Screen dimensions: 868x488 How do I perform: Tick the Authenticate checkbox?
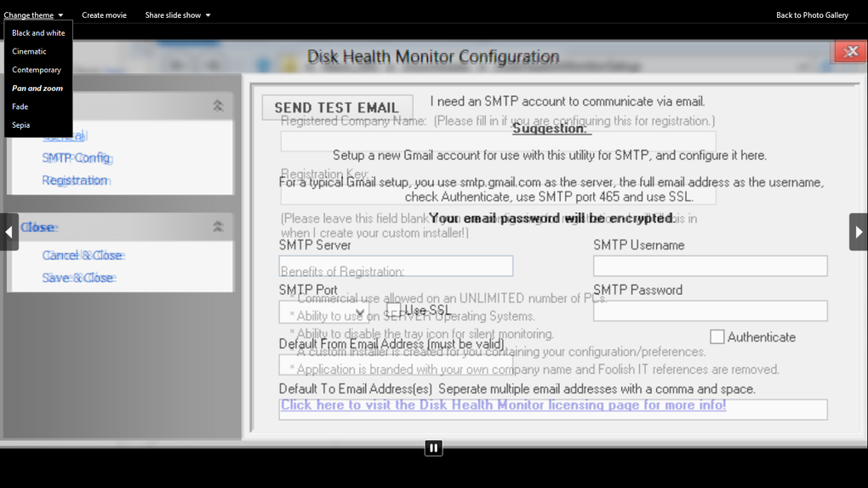click(x=717, y=336)
